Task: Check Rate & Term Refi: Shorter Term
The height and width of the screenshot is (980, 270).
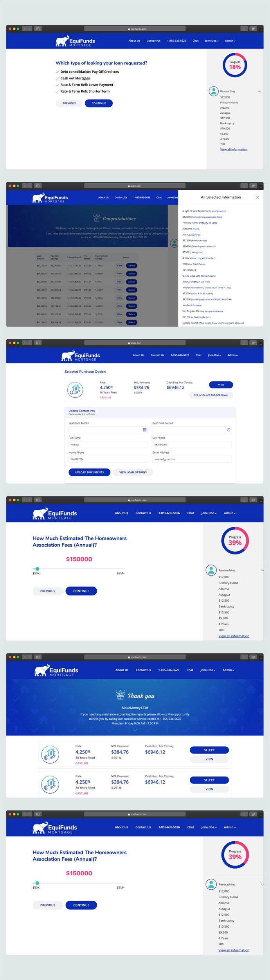Action: pos(83,91)
